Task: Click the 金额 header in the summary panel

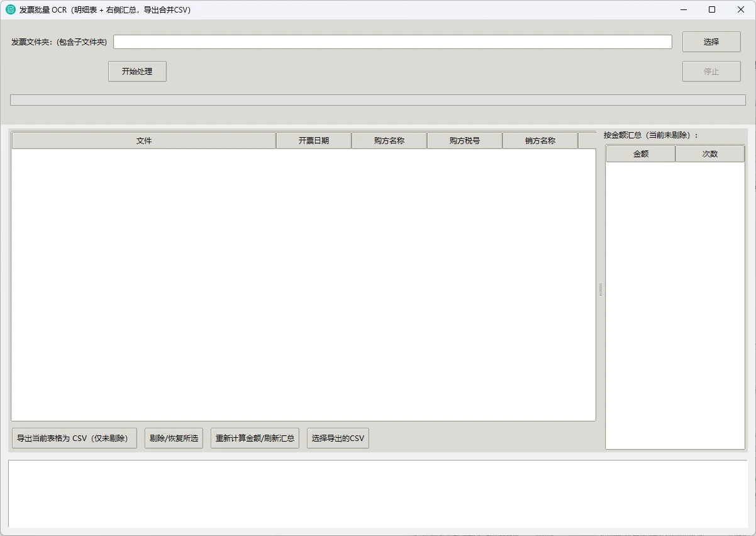Action: pos(640,154)
